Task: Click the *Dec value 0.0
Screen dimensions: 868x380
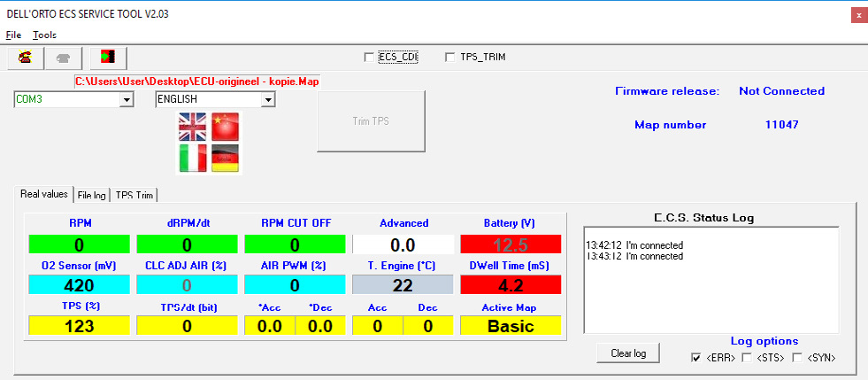Action: [320, 326]
